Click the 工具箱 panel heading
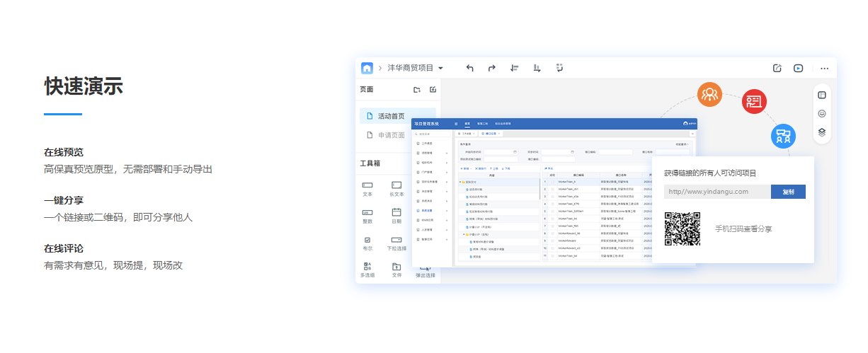 coord(370,163)
